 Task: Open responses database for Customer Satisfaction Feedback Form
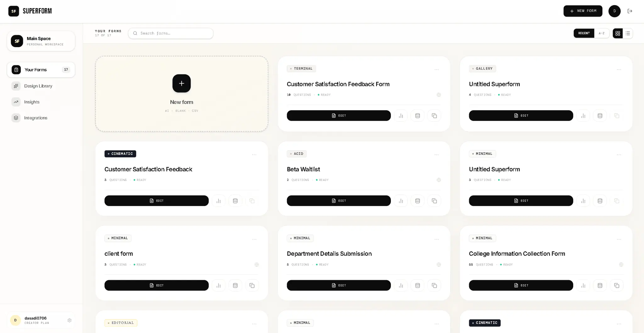(418, 116)
